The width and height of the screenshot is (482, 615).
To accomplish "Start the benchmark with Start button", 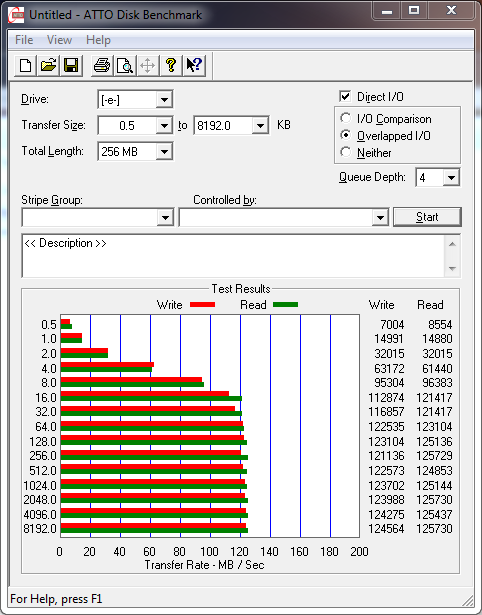I will (427, 217).
